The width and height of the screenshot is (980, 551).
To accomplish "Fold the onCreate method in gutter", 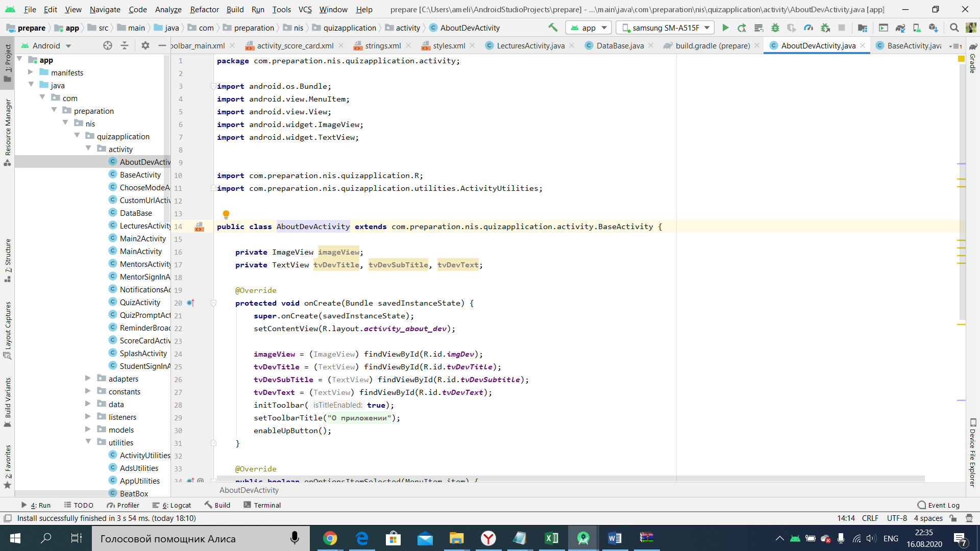I will (x=214, y=303).
